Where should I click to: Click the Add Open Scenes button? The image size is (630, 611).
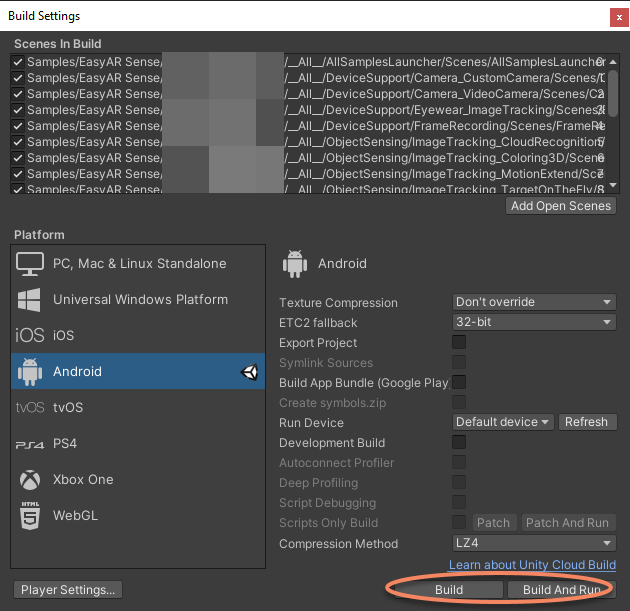coord(561,206)
